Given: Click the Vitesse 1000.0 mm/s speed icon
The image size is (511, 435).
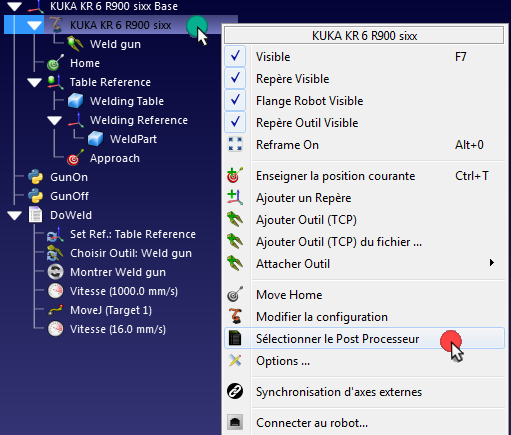Looking at the screenshot, I should (x=55, y=291).
